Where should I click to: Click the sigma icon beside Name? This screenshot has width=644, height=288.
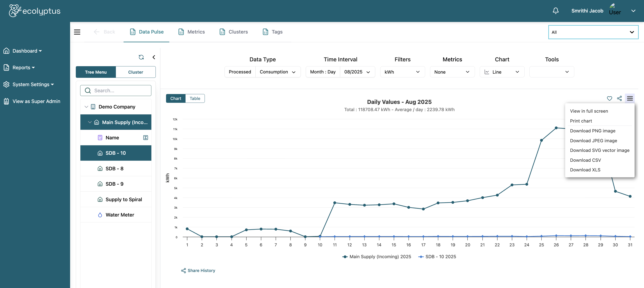click(x=145, y=138)
